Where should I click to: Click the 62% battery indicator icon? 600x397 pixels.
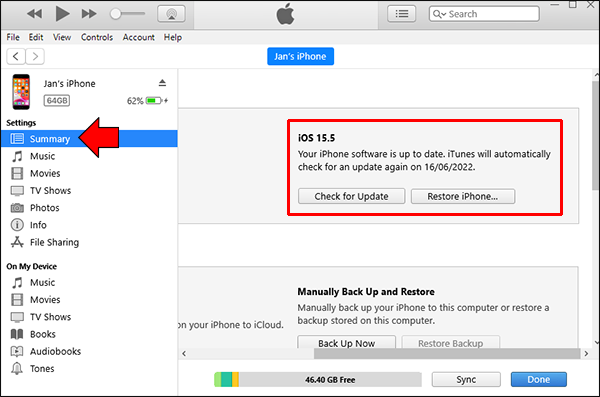coord(153,101)
